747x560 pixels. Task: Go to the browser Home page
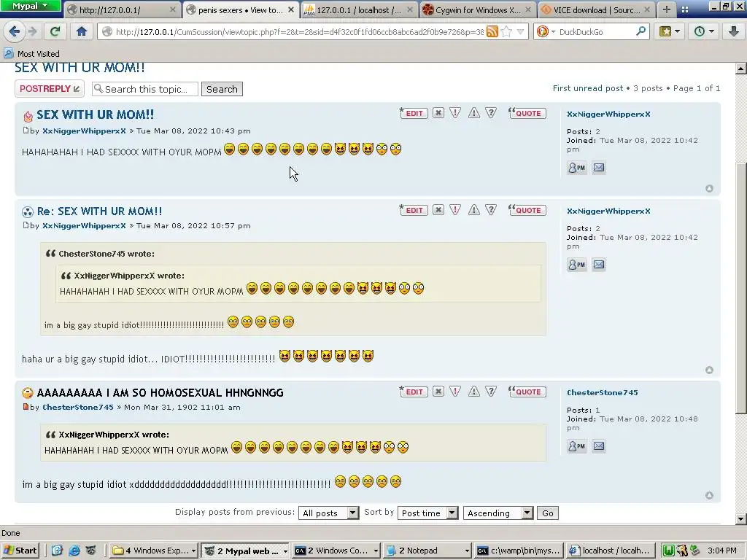pos(82,31)
